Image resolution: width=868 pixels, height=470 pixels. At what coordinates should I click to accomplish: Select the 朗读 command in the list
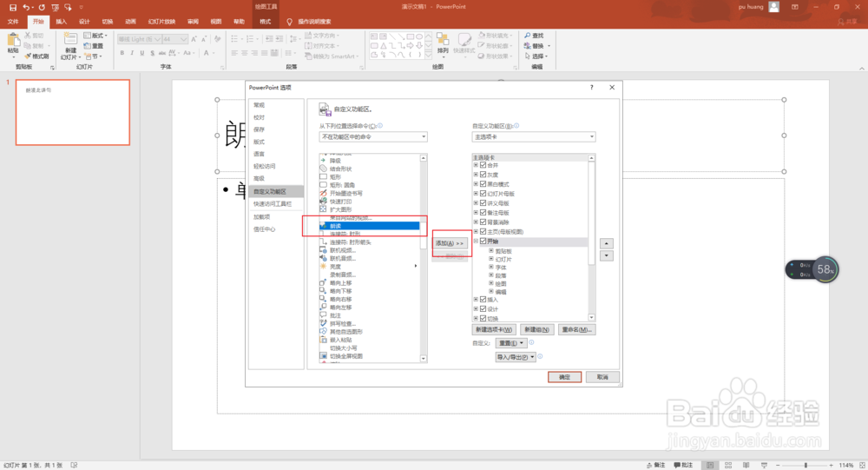[369, 226]
